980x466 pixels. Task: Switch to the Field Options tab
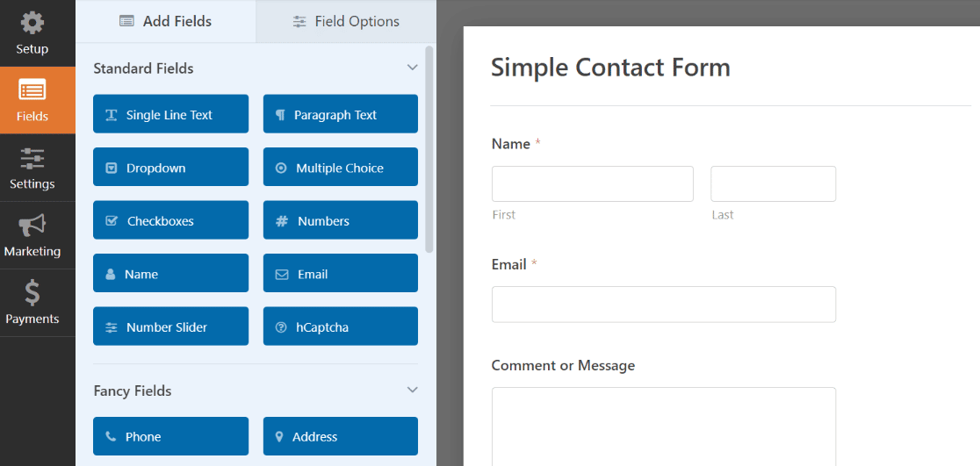(346, 21)
